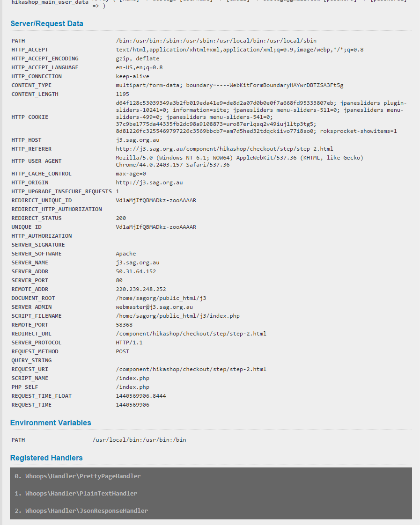Image resolution: width=420 pixels, height=525 pixels.
Task: Click the REQUEST_TIME_FLOAT value 1440569906.8444
Action: pyautogui.click(x=140, y=396)
